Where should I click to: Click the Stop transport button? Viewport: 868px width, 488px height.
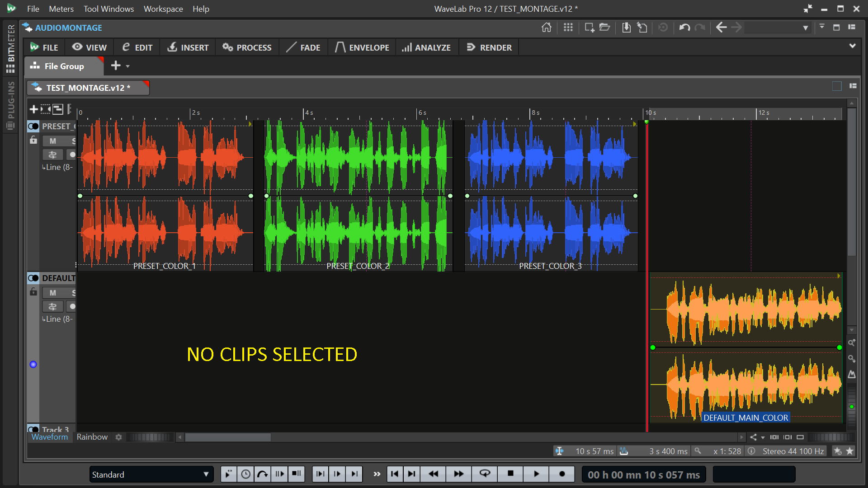[510, 474]
